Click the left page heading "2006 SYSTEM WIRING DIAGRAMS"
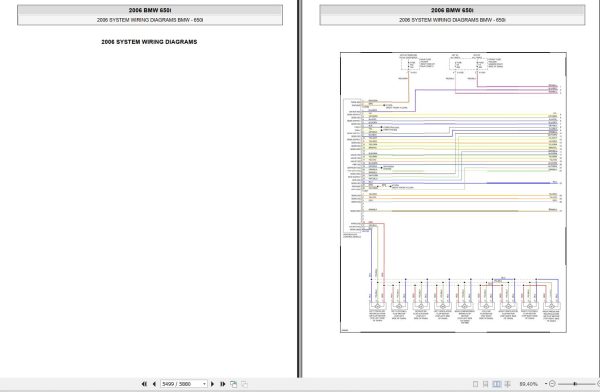600x392 pixels. point(149,42)
